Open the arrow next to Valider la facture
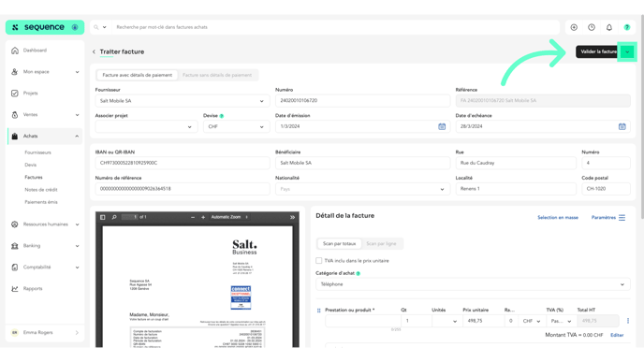Screen dimensions: 644x362 pos(627,51)
